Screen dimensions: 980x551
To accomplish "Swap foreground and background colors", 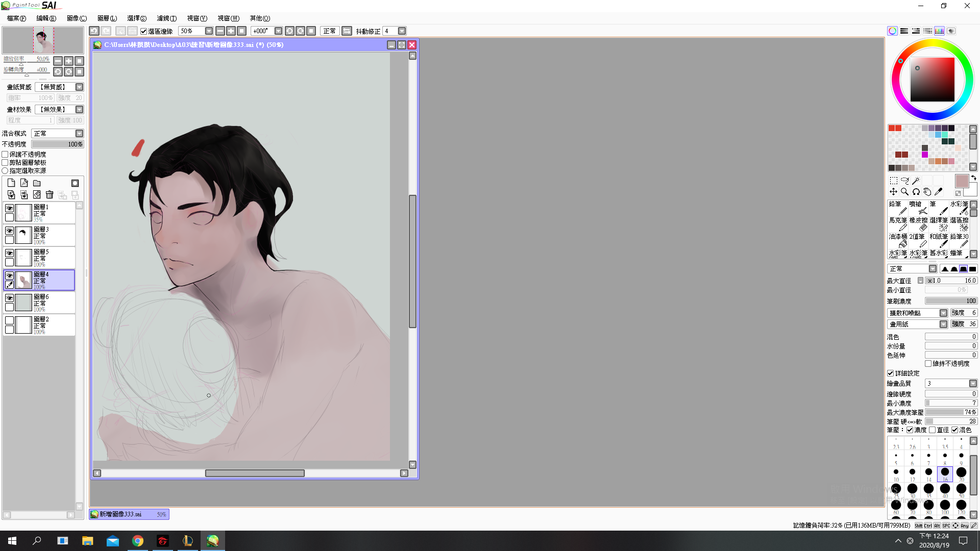I will (x=973, y=178).
